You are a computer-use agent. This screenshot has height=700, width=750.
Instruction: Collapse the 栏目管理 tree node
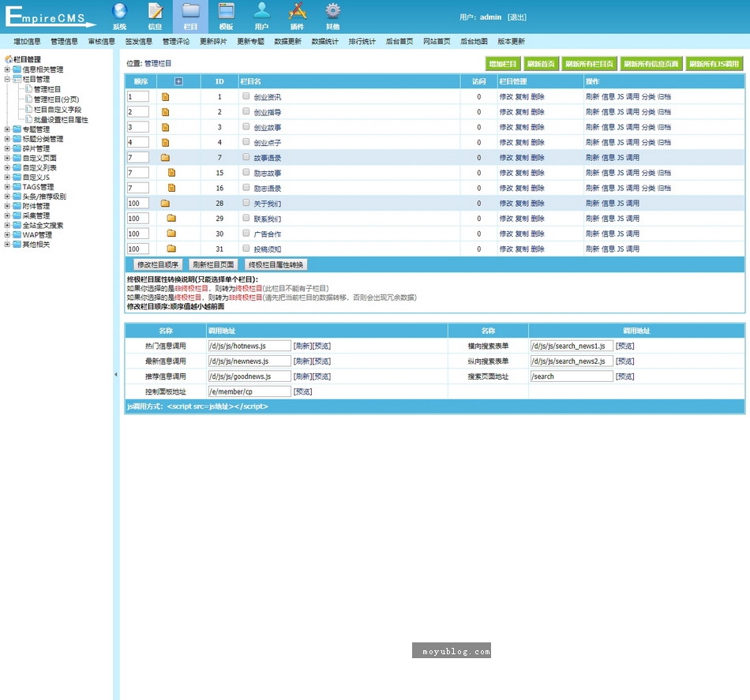click(x=7, y=79)
